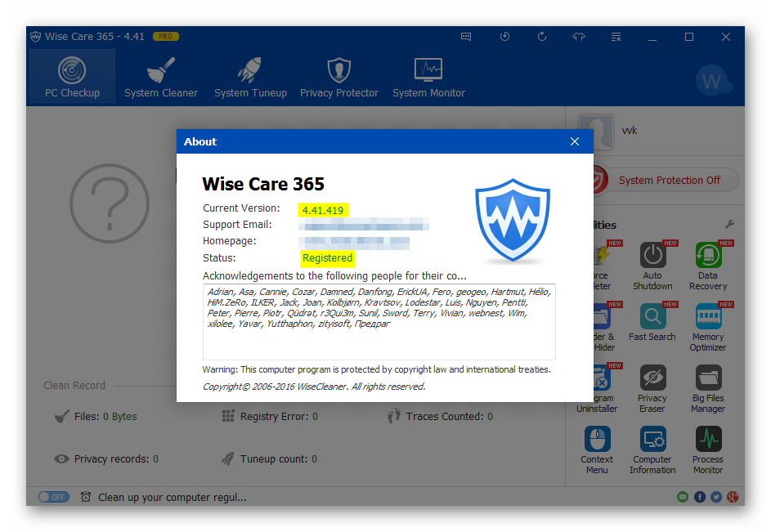Screen dimensions: 771x532
Task: Open the Twitter icon in status bar
Action: [716, 497]
